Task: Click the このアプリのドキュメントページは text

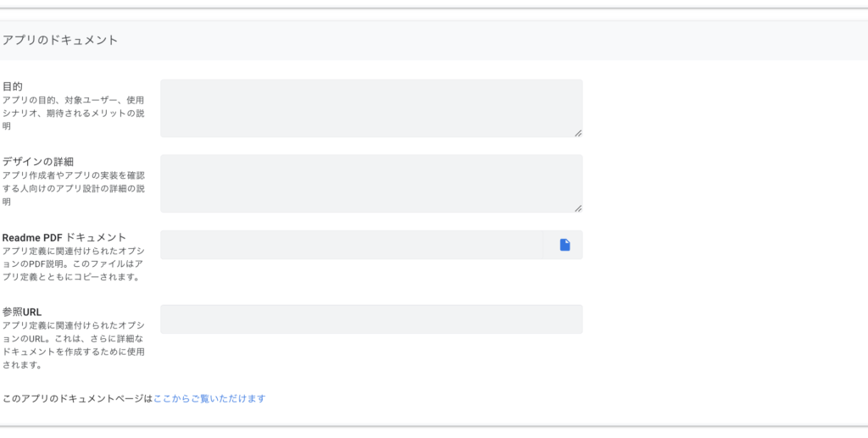Action: (77, 398)
